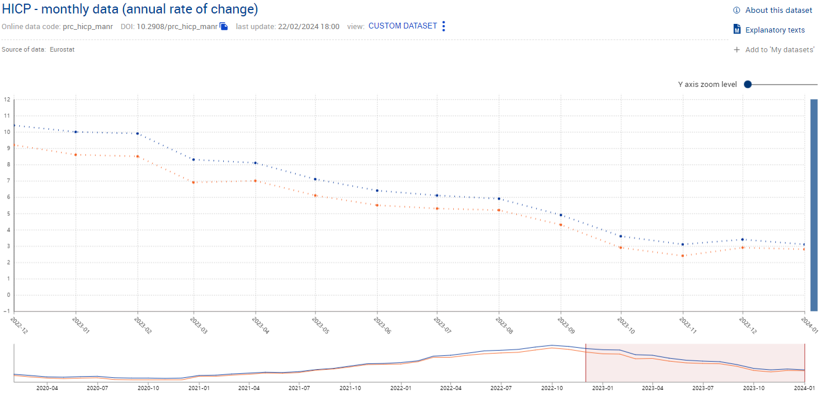
Task: Click the plus icon for Add to 'My datasets'
Action: pos(736,50)
